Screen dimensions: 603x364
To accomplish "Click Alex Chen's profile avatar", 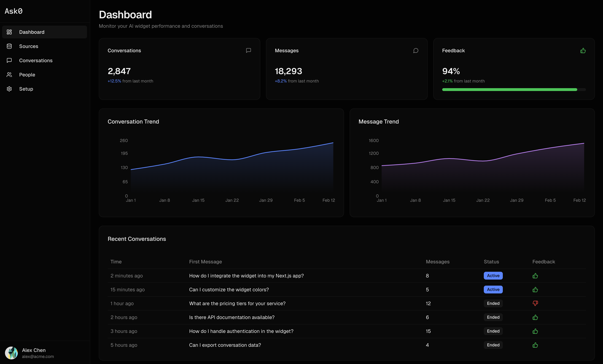I will (x=12, y=353).
